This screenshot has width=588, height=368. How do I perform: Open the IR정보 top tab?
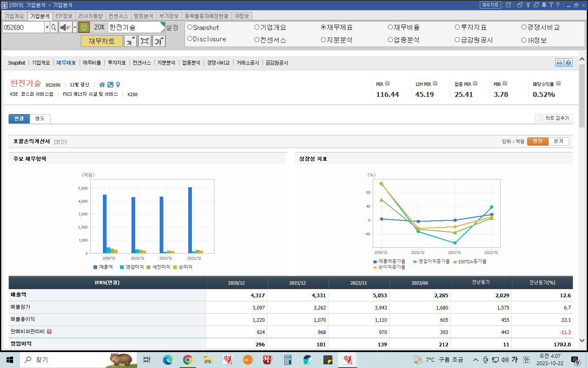click(242, 16)
